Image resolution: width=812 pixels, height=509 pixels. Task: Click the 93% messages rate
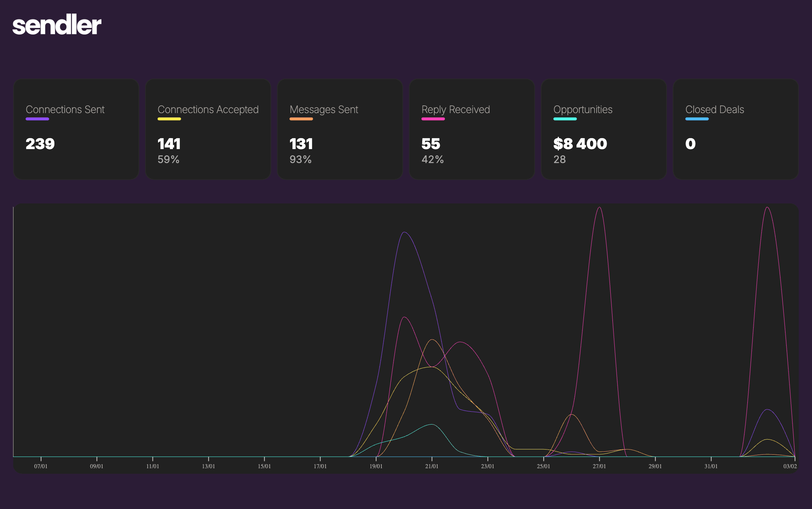click(x=300, y=159)
